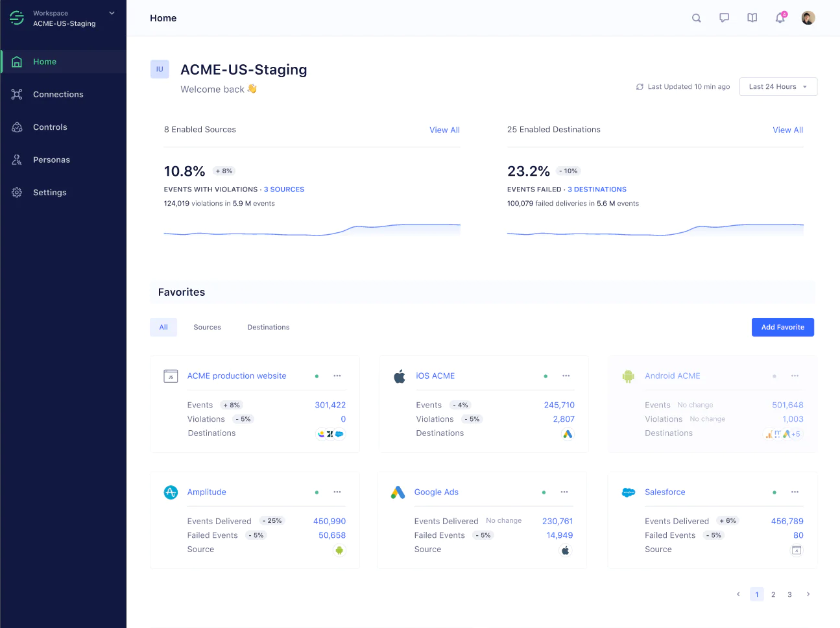This screenshot has height=628, width=840.
Task: Go to page 2 of favorites
Action: pyautogui.click(x=773, y=594)
